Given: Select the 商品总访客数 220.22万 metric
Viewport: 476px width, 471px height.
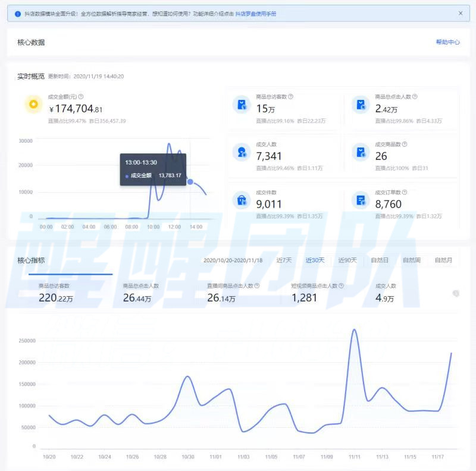Looking at the screenshot, I should point(55,293).
